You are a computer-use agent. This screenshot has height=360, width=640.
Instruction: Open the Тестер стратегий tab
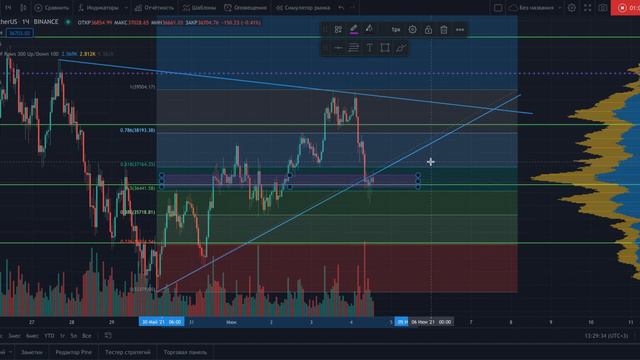(128, 352)
